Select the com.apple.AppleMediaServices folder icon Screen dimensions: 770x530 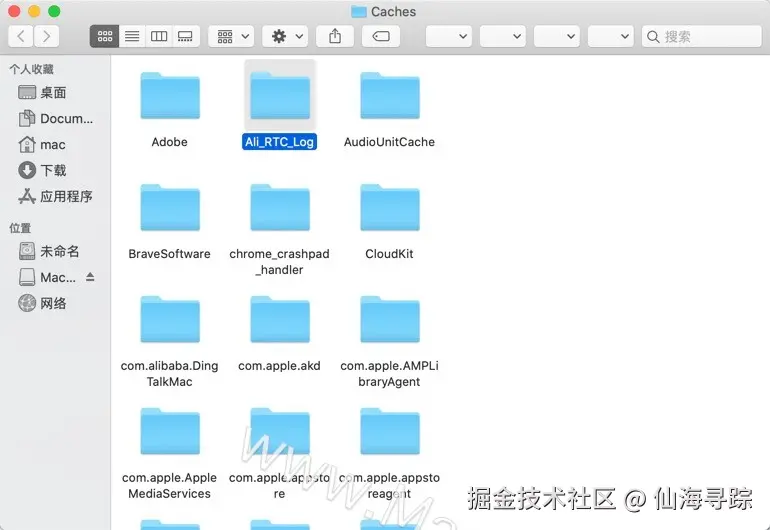pyautogui.click(x=170, y=431)
